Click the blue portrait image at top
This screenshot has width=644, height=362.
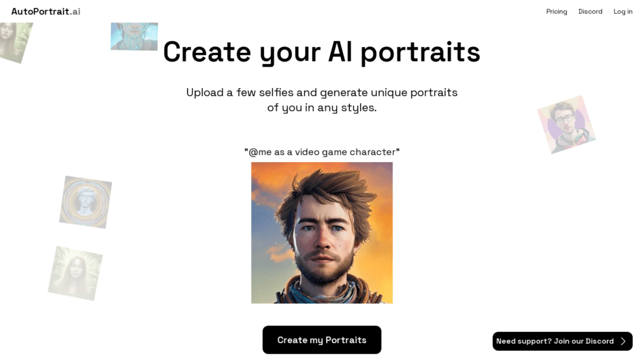click(134, 36)
